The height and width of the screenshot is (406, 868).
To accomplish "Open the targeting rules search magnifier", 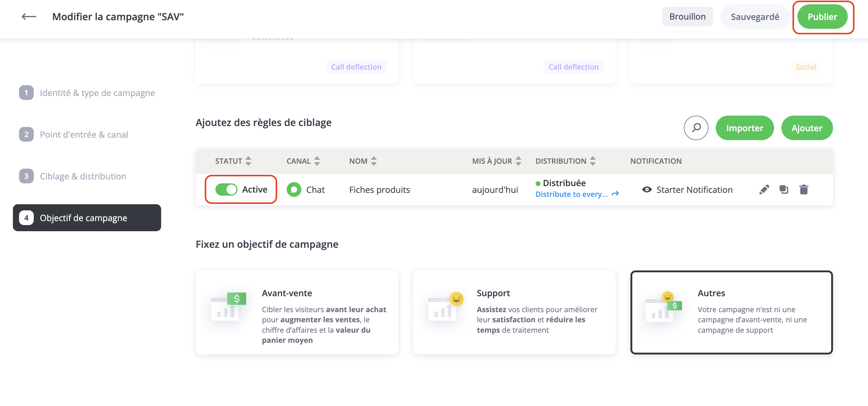I will 696,128.
